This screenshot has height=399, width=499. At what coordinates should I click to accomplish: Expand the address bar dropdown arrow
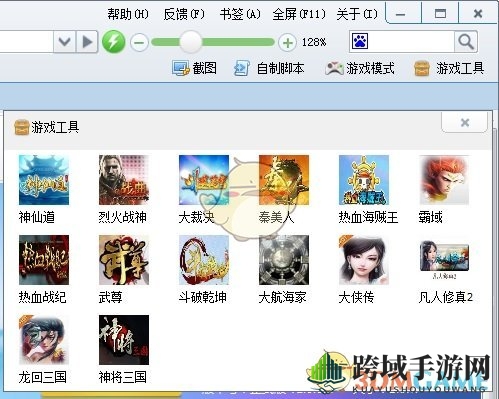click(x=64, y=42)
